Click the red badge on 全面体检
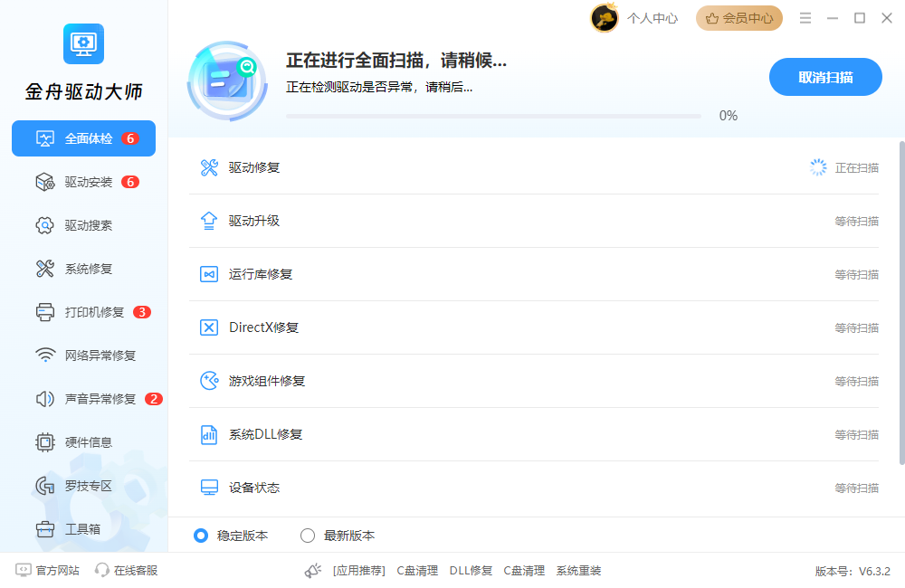This screenshot has width=905, height=588. click(130, 138)
